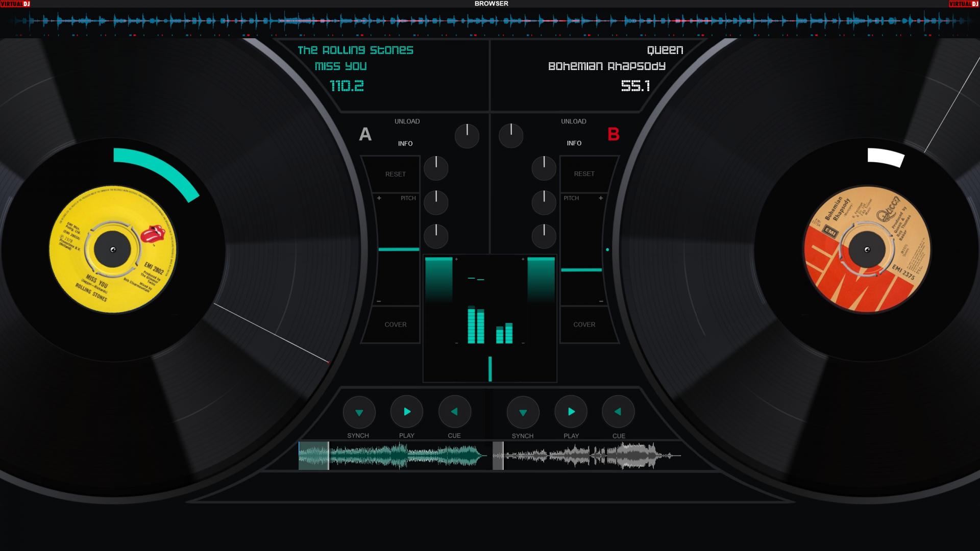Click deck A bottom EQ knob
The image size is (980, 551).
436,236
